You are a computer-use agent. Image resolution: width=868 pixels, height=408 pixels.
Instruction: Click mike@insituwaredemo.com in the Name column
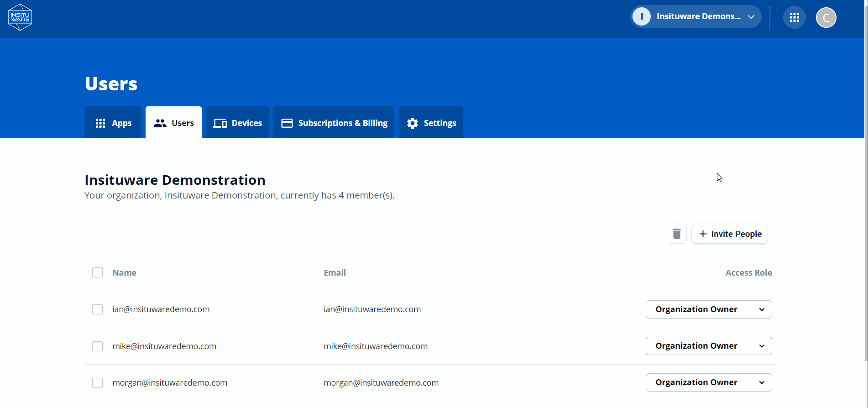coord(164,346)
